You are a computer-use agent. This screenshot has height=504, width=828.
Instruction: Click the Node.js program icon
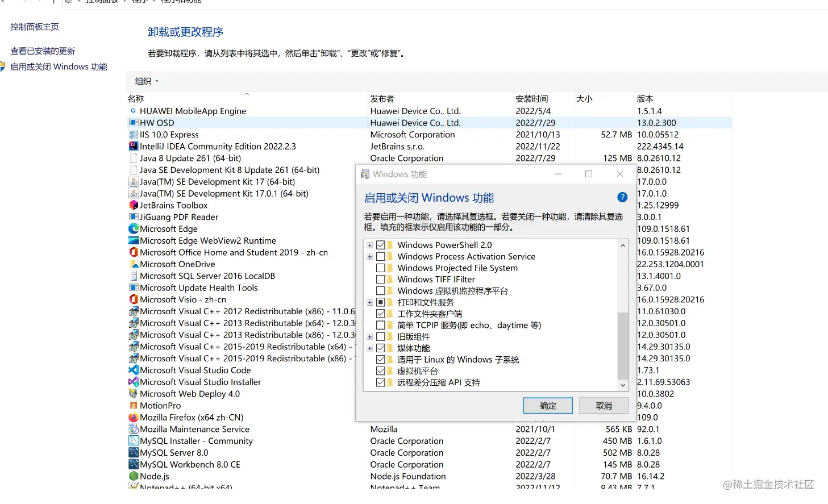click(134, 476)
